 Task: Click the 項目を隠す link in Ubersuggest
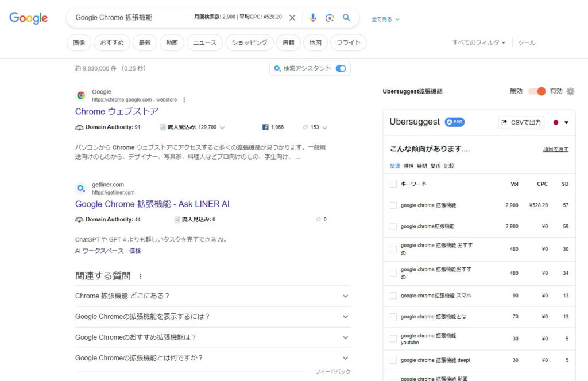click(x=555, y=149)
